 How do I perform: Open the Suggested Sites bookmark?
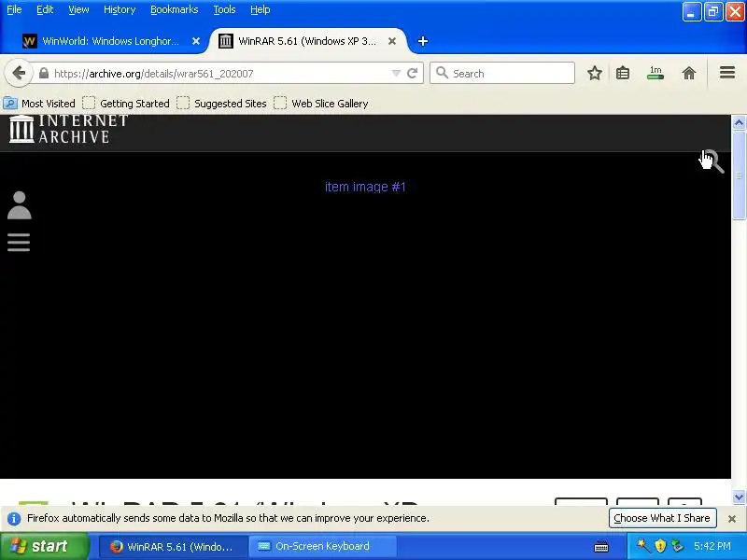click(x=221, y=104)
